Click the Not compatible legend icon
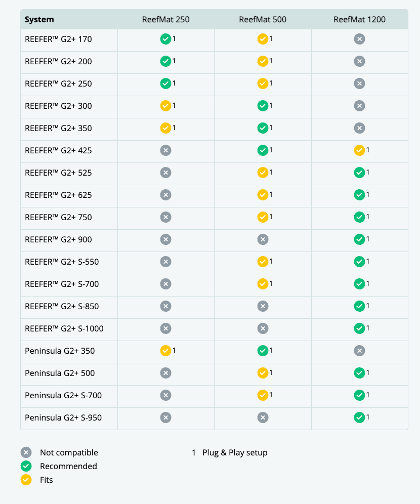Screen dimensions: 420x504 (x=26, y=452)
